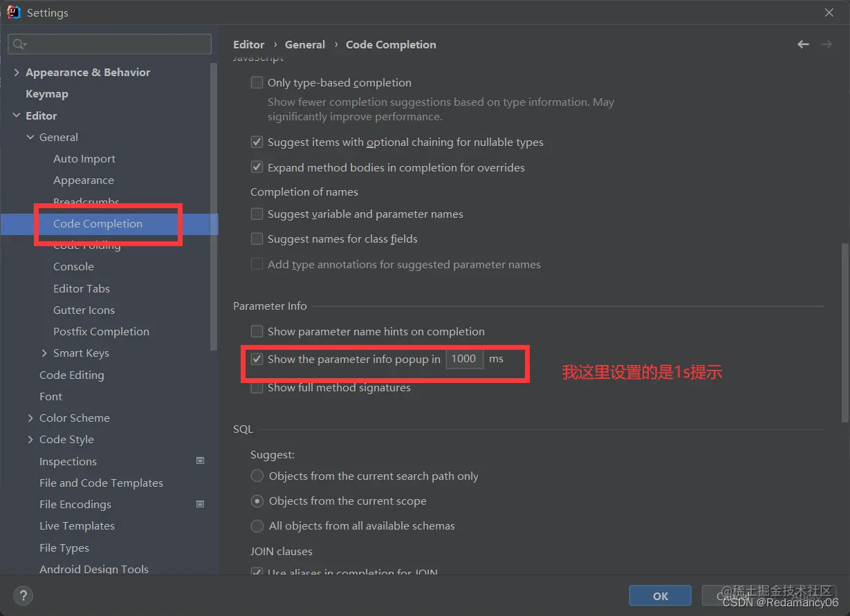Expand the Code Style node
This screenshot has width=850, height=616.
(30, 439)
